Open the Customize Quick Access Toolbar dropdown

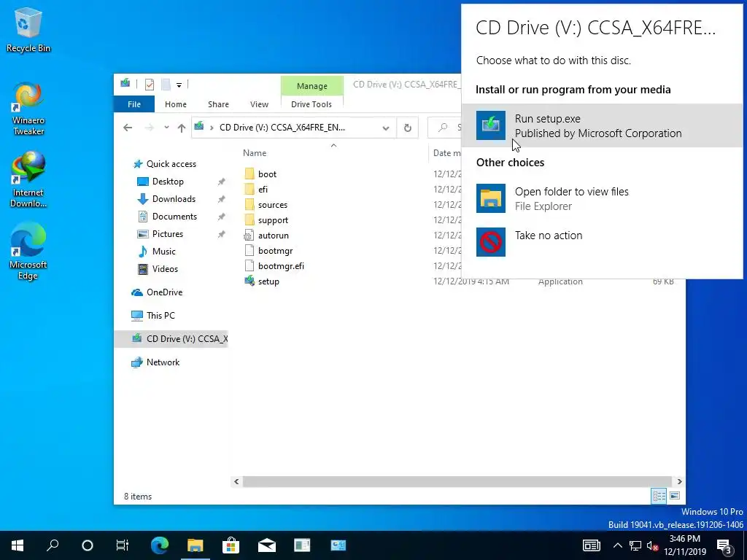179,85
